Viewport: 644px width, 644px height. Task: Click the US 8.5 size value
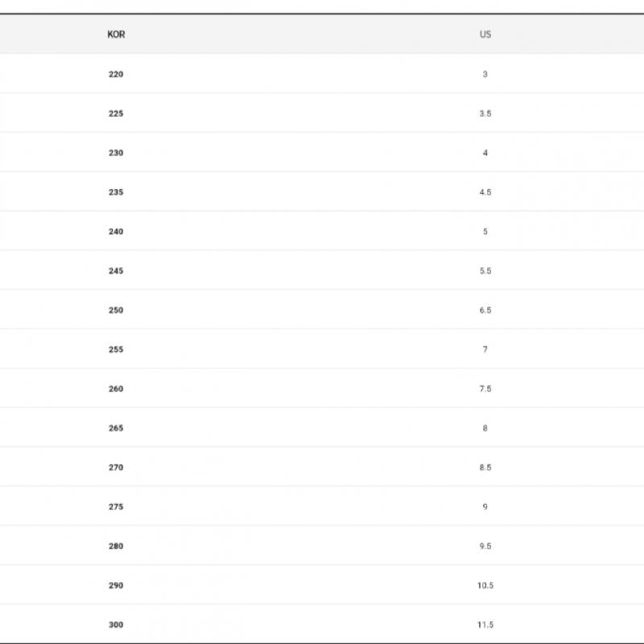pos(485,468)
